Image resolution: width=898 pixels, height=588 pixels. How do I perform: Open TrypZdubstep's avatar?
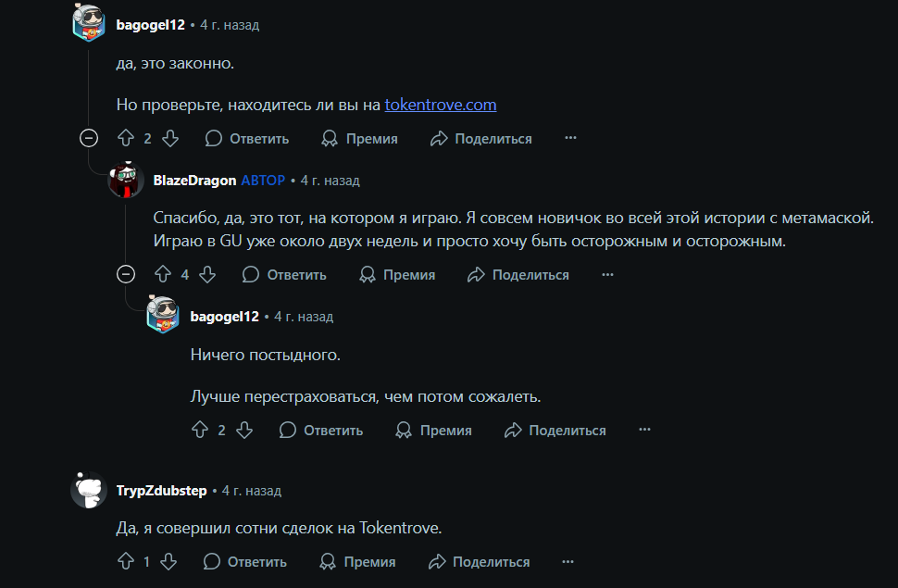click(x=89, y=490)
